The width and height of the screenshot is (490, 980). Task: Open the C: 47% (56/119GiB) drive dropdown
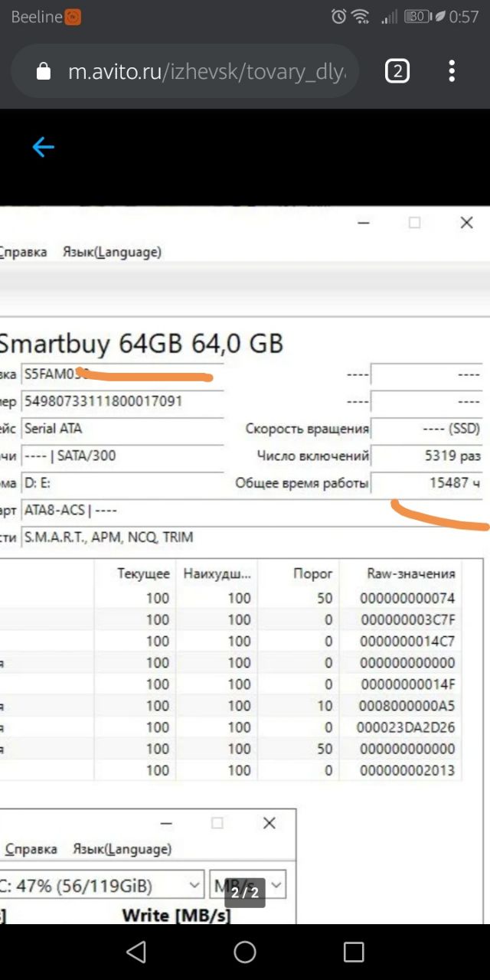[x=102, y=886]
